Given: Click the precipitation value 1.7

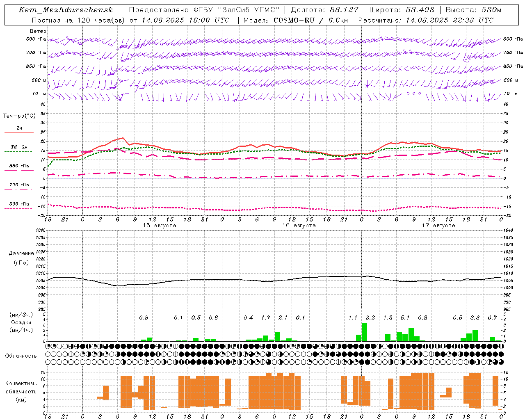Looking at the screenshot, I should pos(266,317).
